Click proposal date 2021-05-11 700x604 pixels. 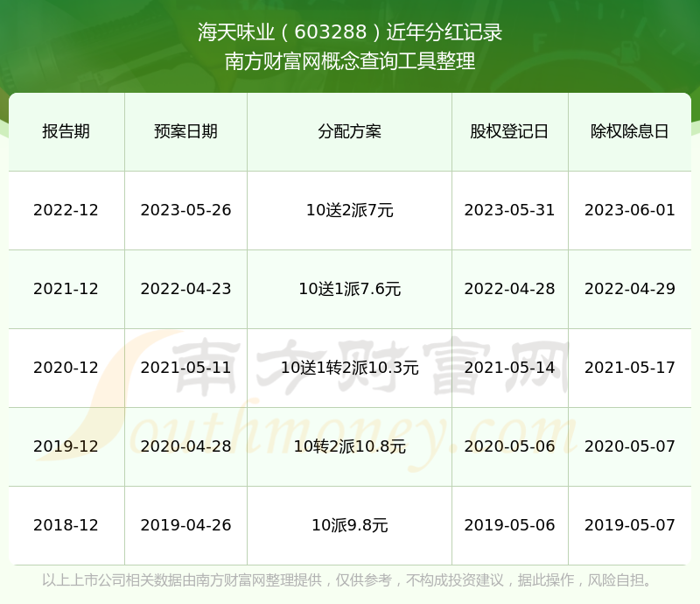click(185, 368)
